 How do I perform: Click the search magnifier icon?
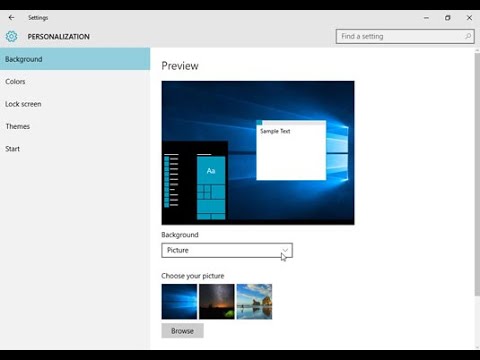coord(468,36)
